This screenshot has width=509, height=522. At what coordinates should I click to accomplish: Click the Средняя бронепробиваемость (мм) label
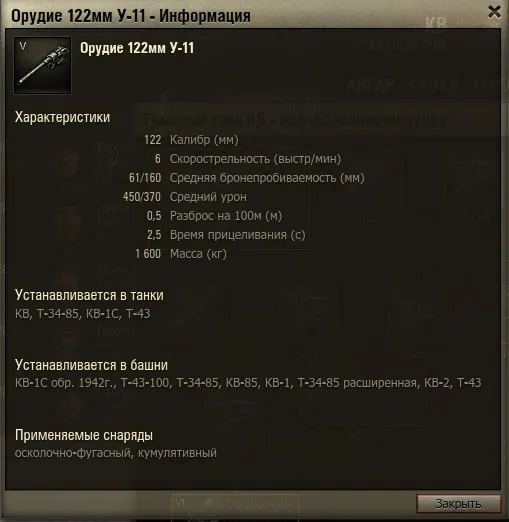267,178
